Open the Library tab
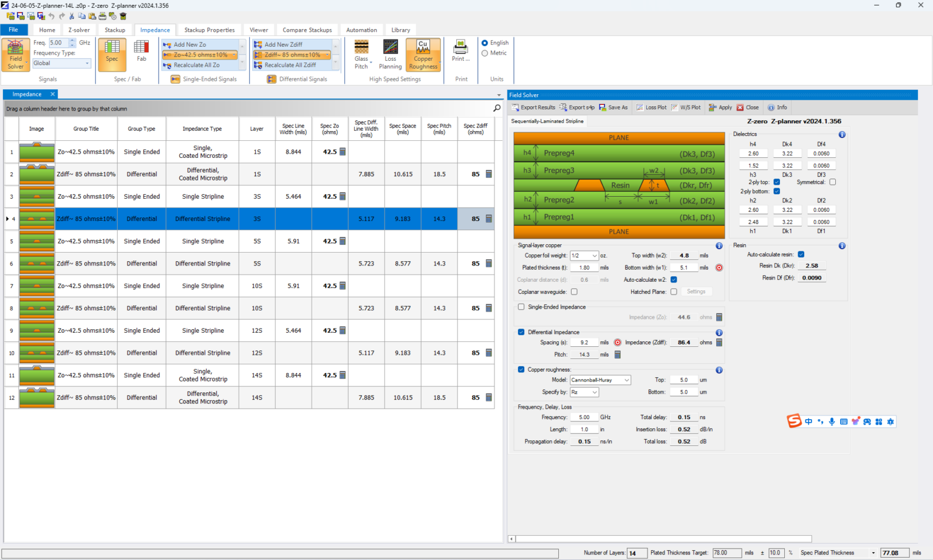Viewport: 933px width, 560px height. (x=401, y=29)
